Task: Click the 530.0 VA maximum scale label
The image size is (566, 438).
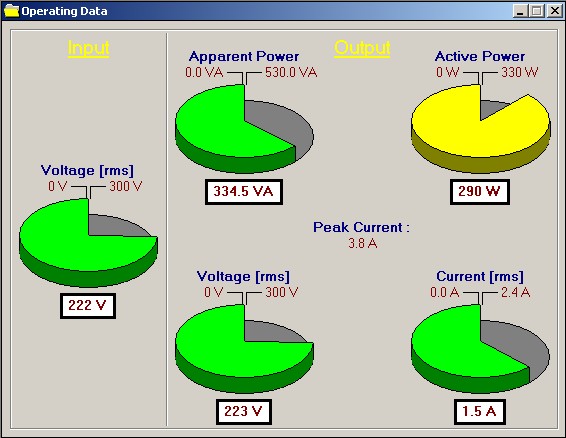Action: coord(291,73)
